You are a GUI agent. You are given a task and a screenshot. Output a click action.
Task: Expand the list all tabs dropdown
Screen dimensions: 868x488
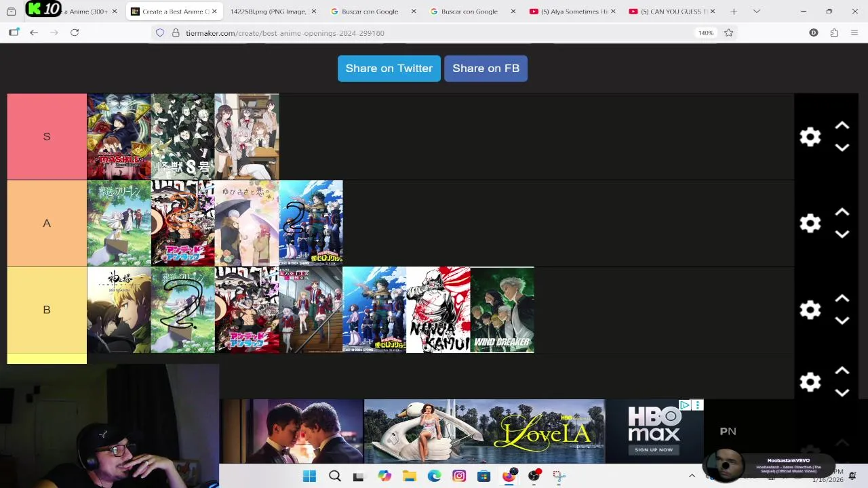click(757, 12)
